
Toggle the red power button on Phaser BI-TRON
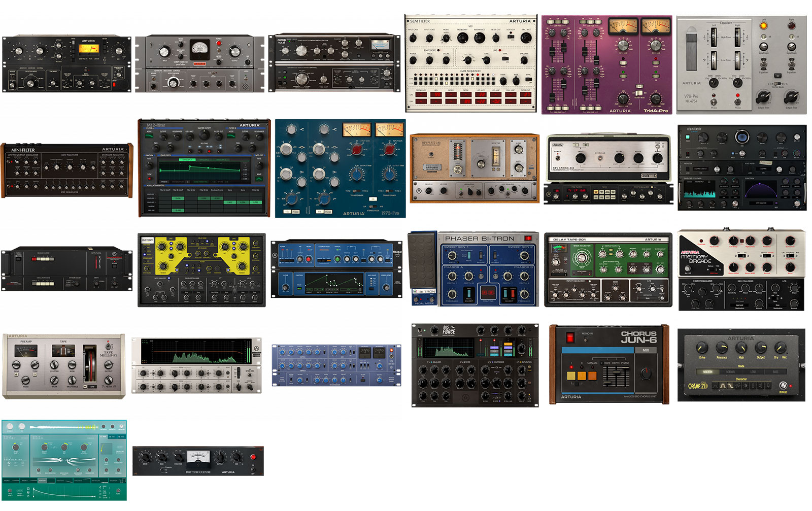tap(528, 237)
